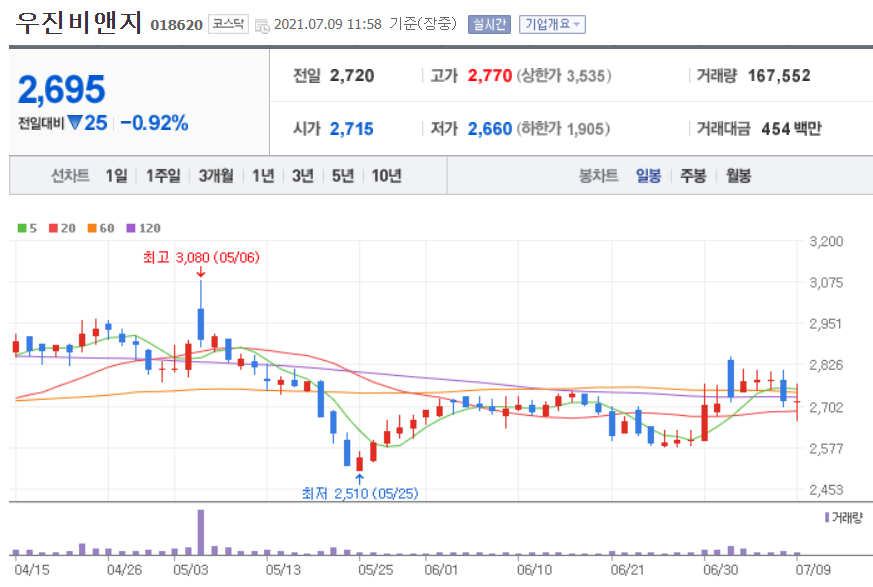This screenshot has height=587, width=873.
Task: Click the 상한가 3,535 text
Action: (564, 76)
